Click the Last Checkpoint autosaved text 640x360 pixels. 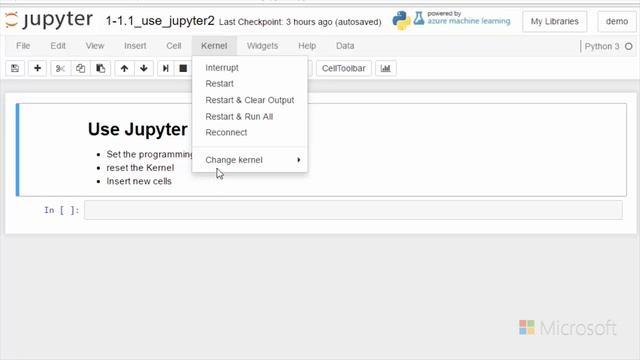[300, 22]
